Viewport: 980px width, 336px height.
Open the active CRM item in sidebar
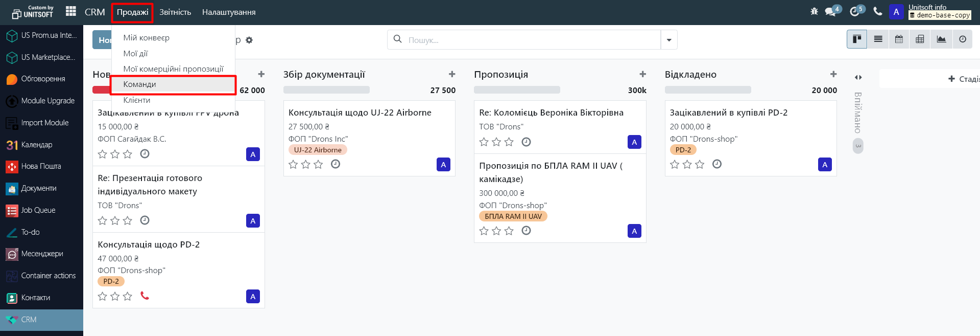[41, 320]
